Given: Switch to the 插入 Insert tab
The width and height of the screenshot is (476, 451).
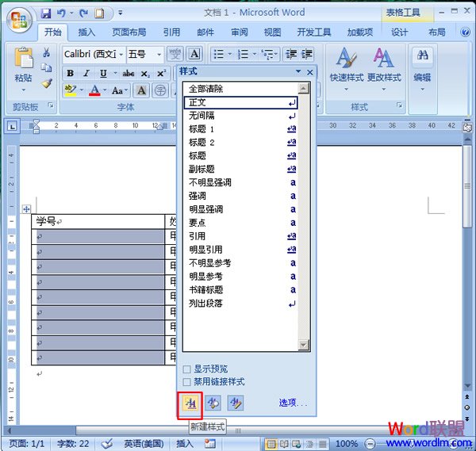Looking at the screenshot, I should pos(86,32).
